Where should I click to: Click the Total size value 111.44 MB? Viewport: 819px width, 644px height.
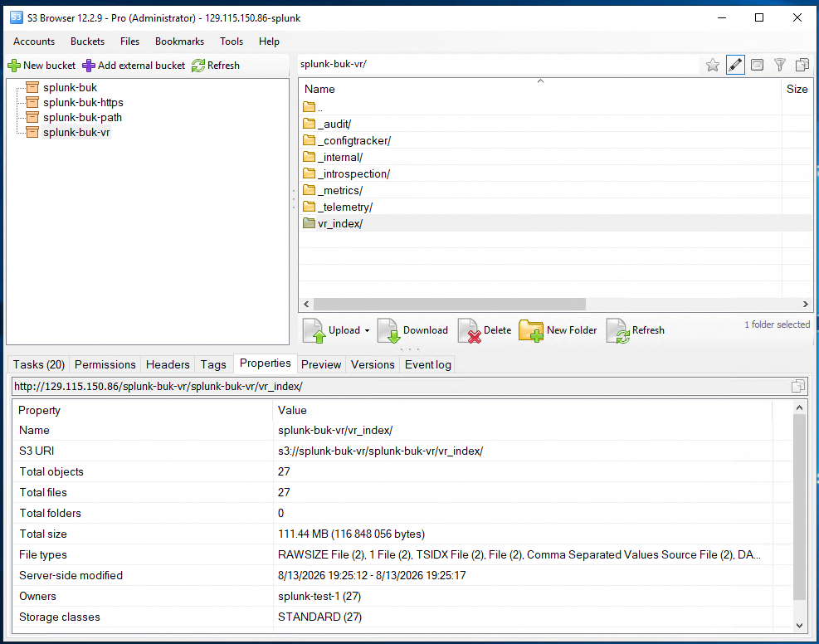(x=351, y=534)
